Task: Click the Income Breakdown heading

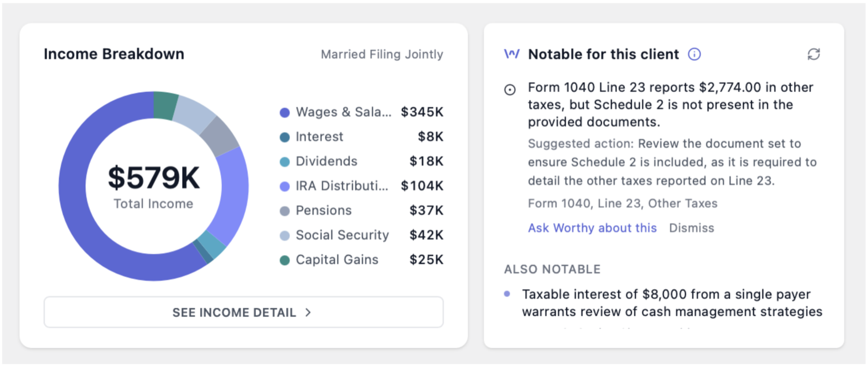Action: (114, 54)
